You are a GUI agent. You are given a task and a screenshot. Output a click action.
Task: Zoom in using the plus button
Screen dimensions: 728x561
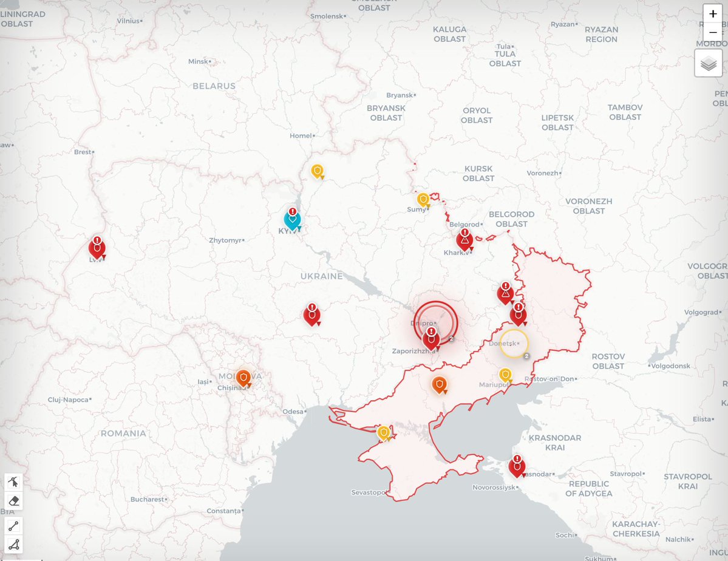[x=713, y=13]
